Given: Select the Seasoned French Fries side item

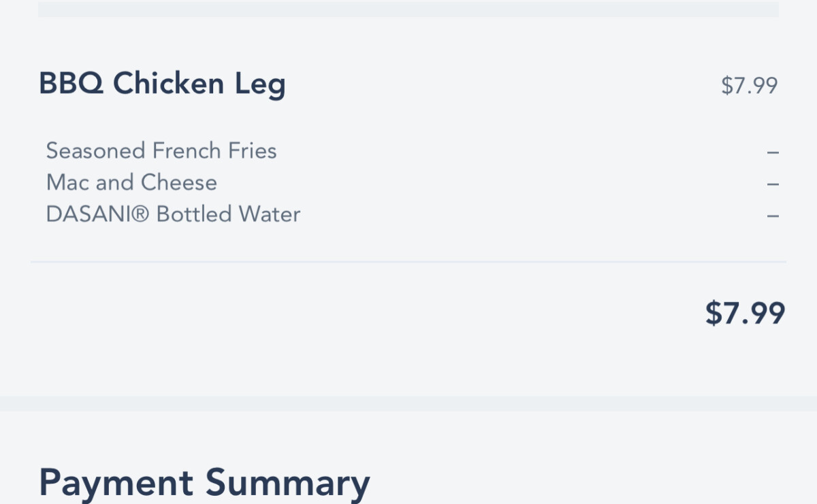Looking at the screenshot, I should tap(161, 150).
